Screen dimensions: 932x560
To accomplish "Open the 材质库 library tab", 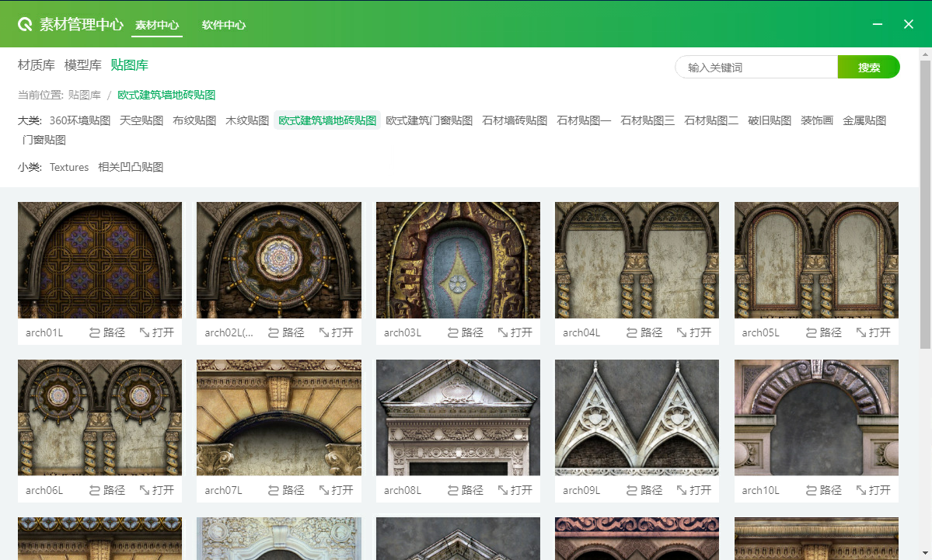I will click(37, 65).
